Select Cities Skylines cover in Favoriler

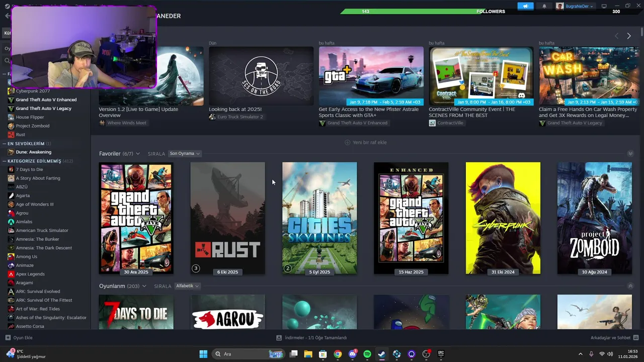(319, 218)
